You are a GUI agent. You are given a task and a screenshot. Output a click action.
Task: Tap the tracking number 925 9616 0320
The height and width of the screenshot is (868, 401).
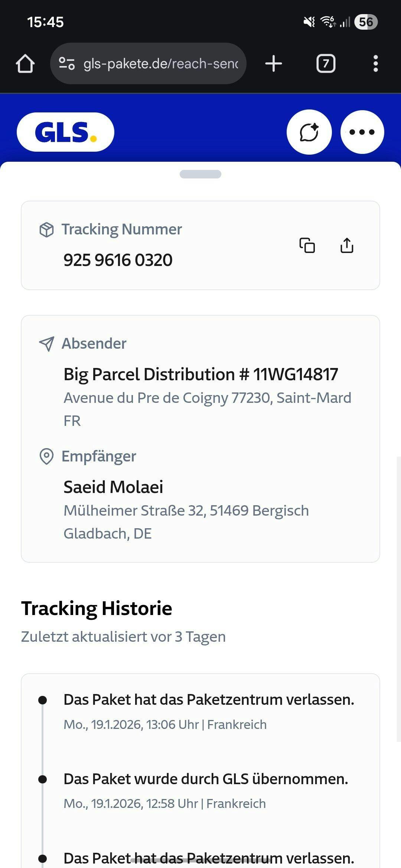tap(118, 260)
